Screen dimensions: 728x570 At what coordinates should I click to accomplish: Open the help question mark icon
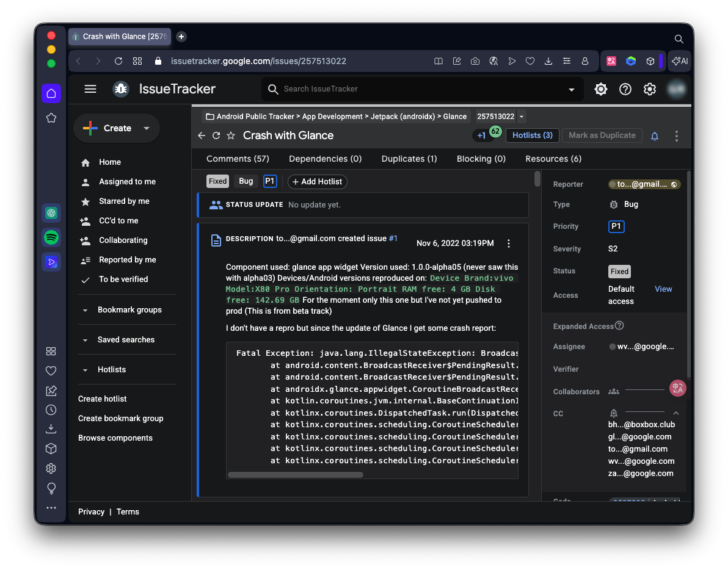pyautogui.click(x=625, y=89)
